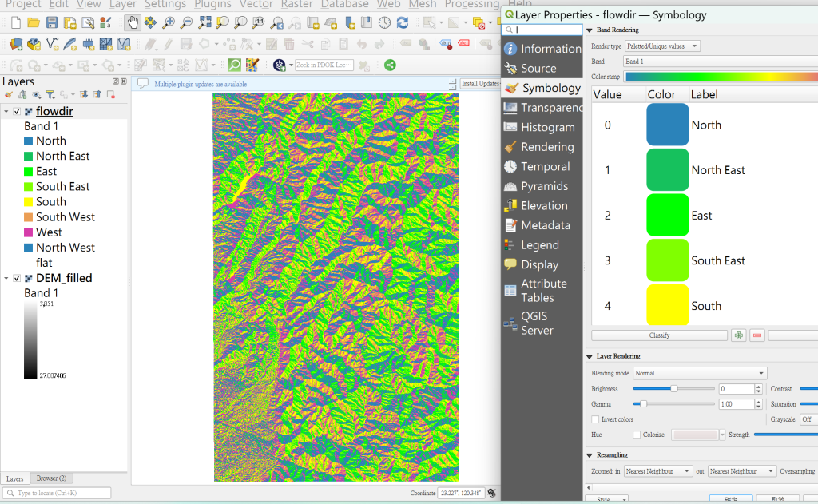Click the filter legend funnel icon

[x=50, y=95]
